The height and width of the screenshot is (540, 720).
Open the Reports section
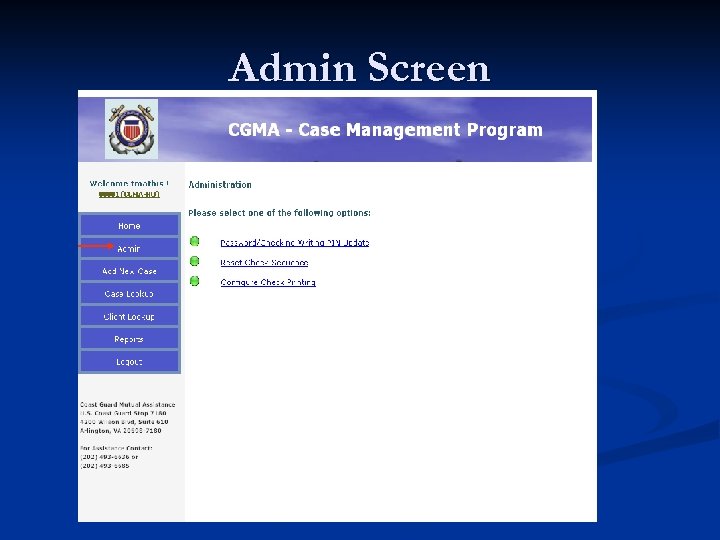click(129, 339)
